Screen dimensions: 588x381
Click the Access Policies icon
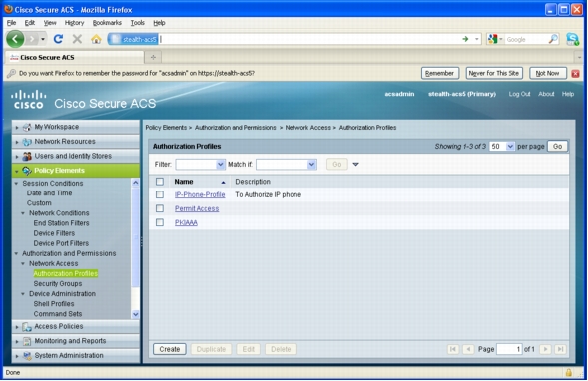tap(27, 327)
